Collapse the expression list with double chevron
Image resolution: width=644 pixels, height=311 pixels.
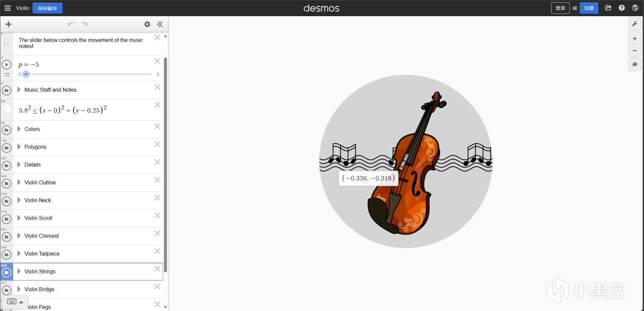160,24
